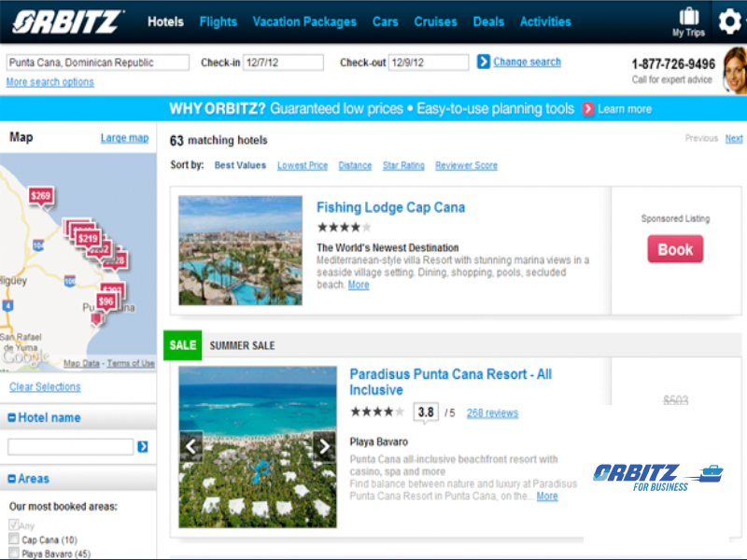
Task: Click the Check-in date field
Action: click(x=284, y=63)
